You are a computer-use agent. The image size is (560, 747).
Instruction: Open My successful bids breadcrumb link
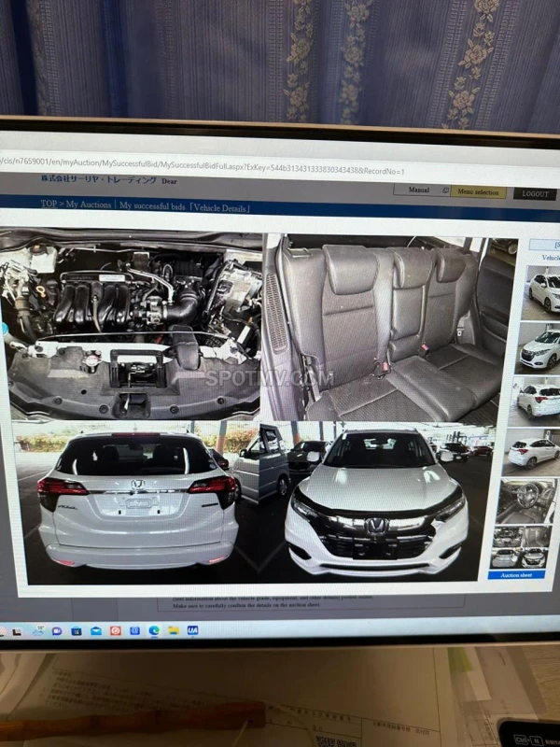(x=152, y=205)
